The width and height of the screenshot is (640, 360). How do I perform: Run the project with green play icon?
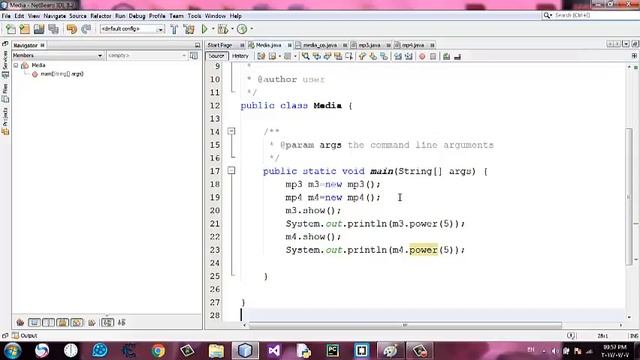point(204,29)
